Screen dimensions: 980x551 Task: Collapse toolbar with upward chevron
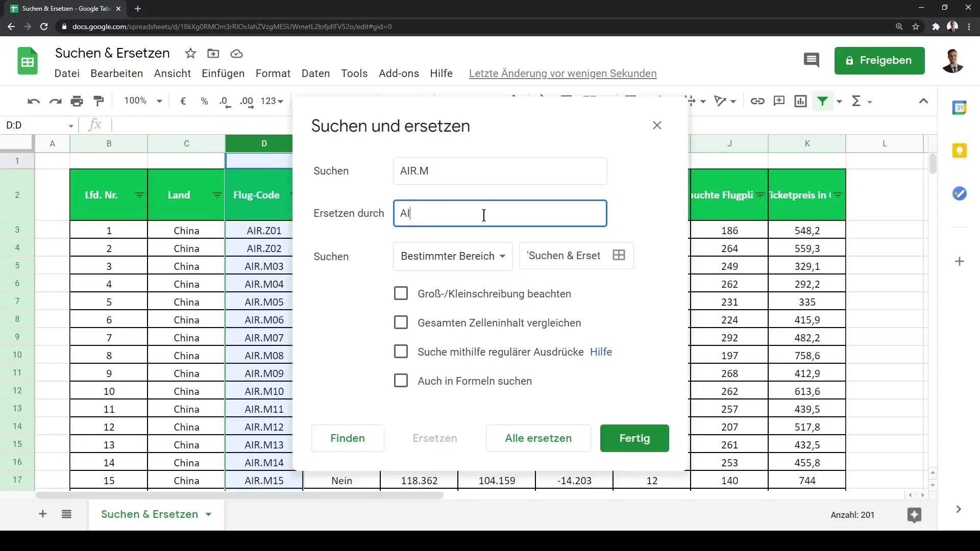pyautogui.click(x=923, y=101)
